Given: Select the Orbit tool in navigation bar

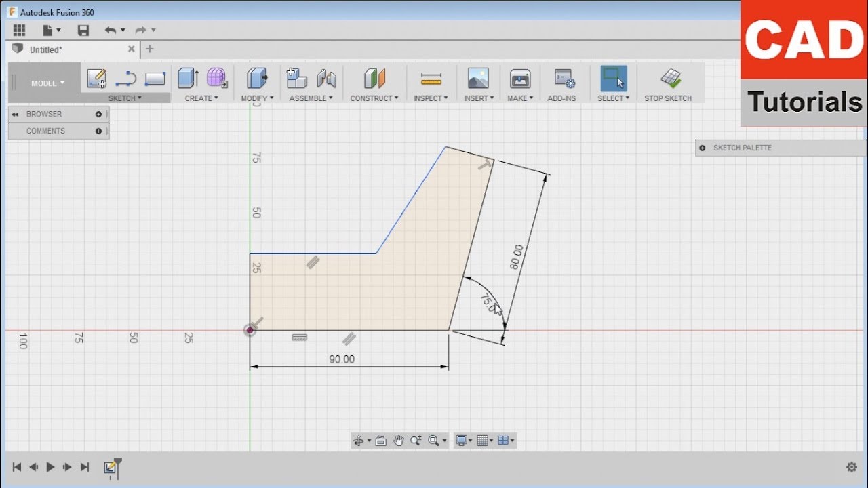Looking at the screenshot, I should [360, 440].
